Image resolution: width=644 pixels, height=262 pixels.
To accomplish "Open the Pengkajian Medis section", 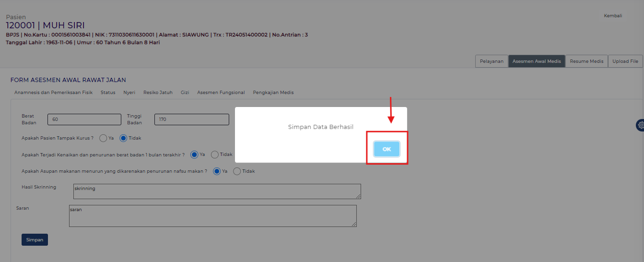I will 273,93.
